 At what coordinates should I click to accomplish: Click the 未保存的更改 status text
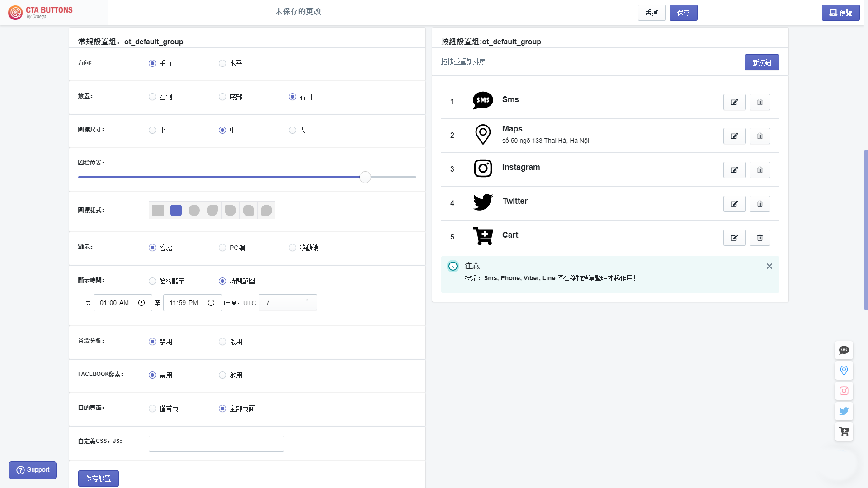298,12
